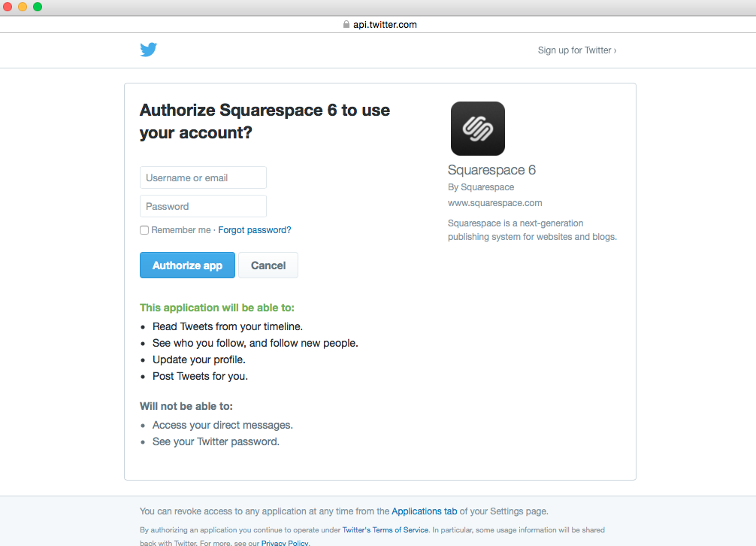This screenshot has height=546, width=756.
Task: Click the Squarespace 6 app logo
Action: (478, 129)
